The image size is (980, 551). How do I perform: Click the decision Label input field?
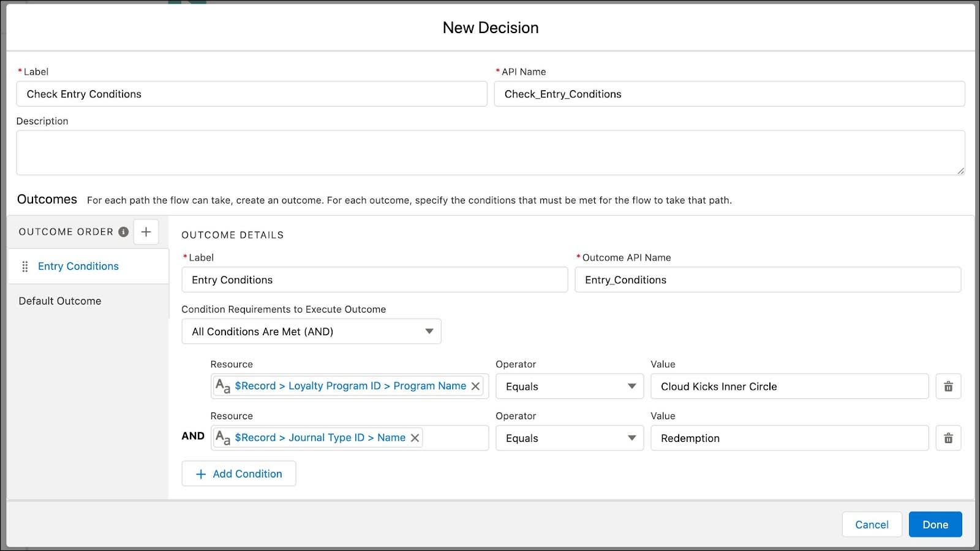[252, 94]
